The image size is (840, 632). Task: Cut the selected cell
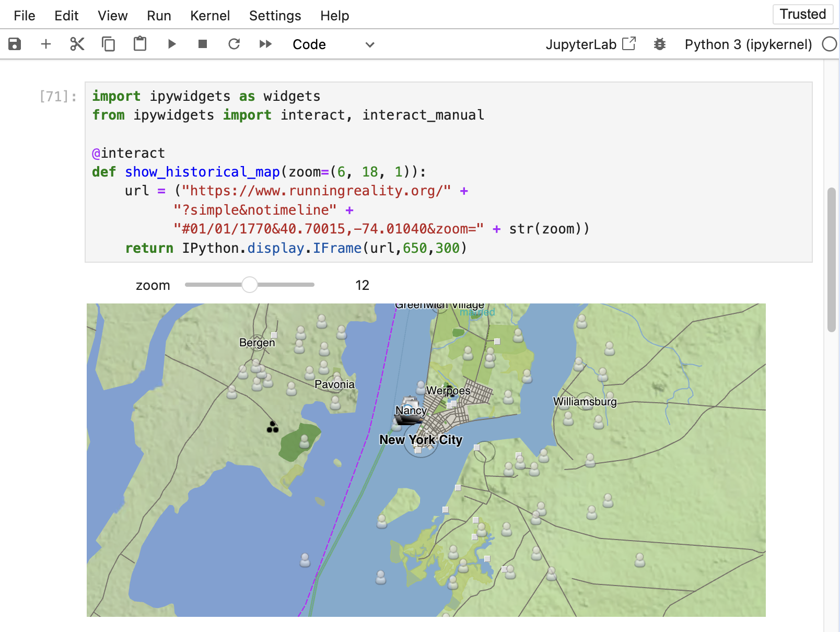(77, 44)
